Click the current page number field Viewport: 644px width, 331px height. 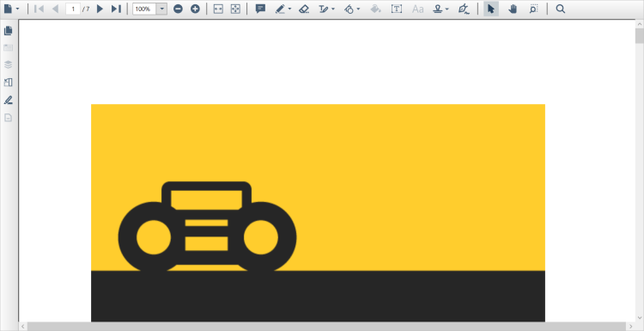[x=73, y=9]
